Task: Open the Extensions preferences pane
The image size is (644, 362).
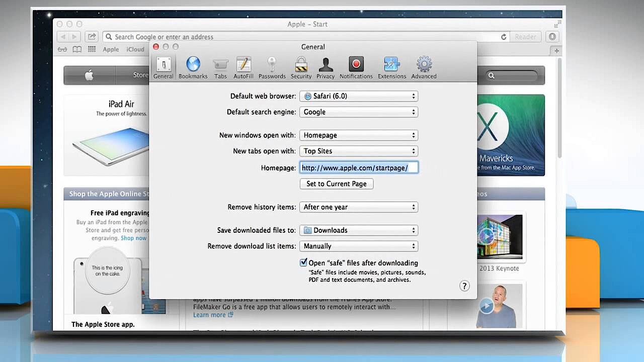Action: (x=392, y=68)
